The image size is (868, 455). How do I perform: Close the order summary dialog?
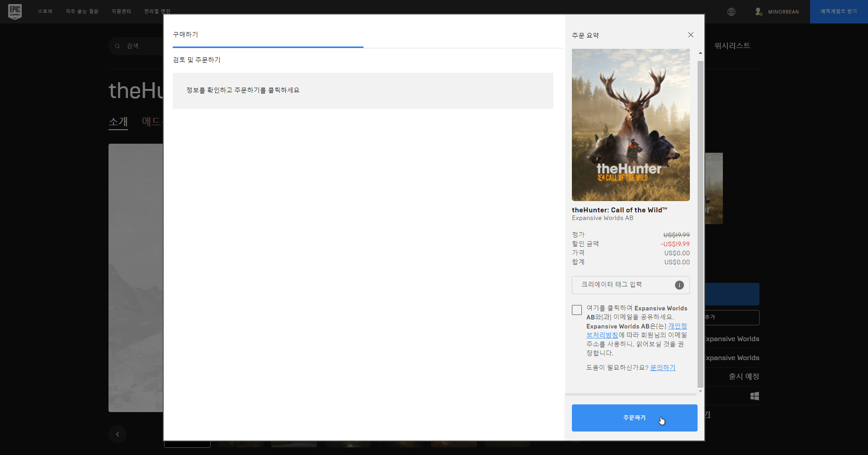pos(690,35)
